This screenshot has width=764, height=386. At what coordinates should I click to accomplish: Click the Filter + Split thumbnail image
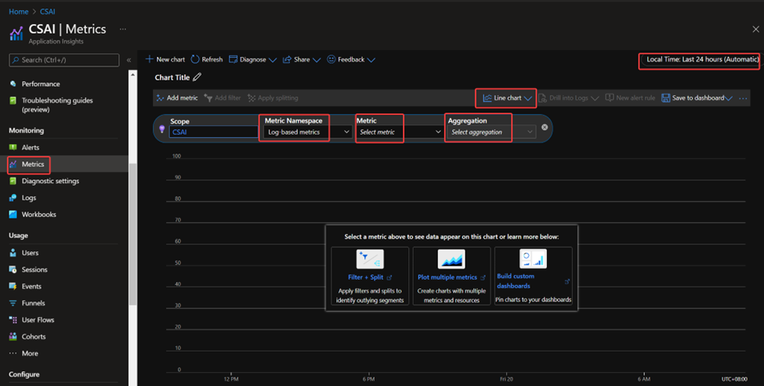(x=370, y=259)
